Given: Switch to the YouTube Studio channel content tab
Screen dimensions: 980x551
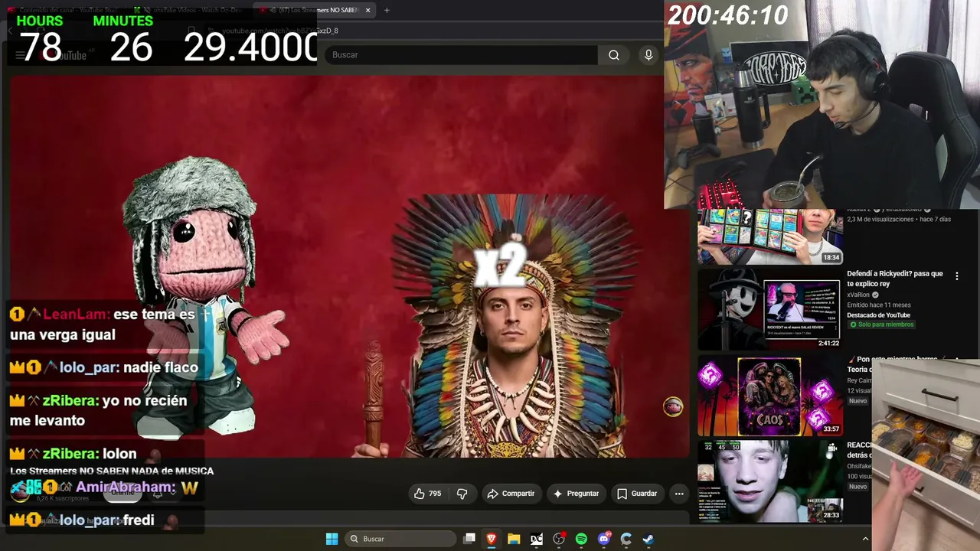Looking at the screenshot, I should click(61, 10).
